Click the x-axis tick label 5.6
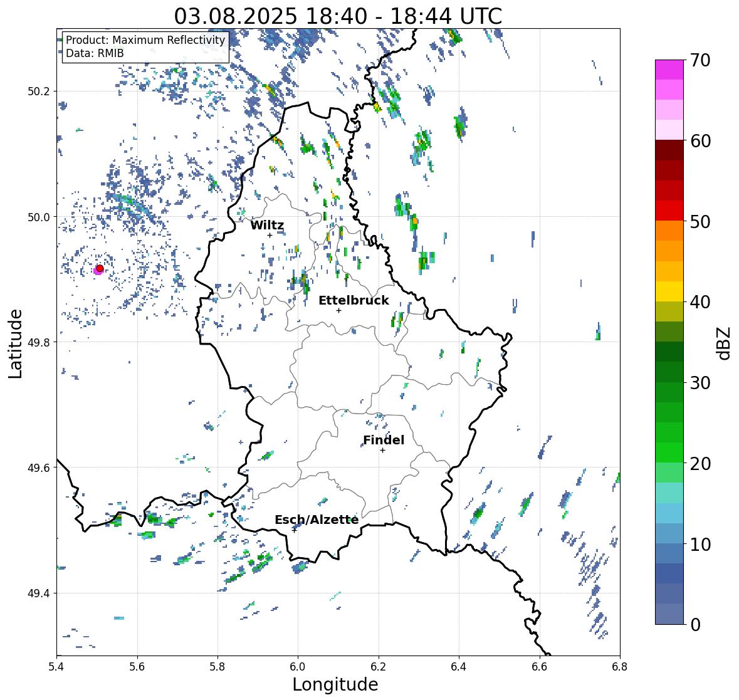739x700 pixels. (x=137, y=666)
